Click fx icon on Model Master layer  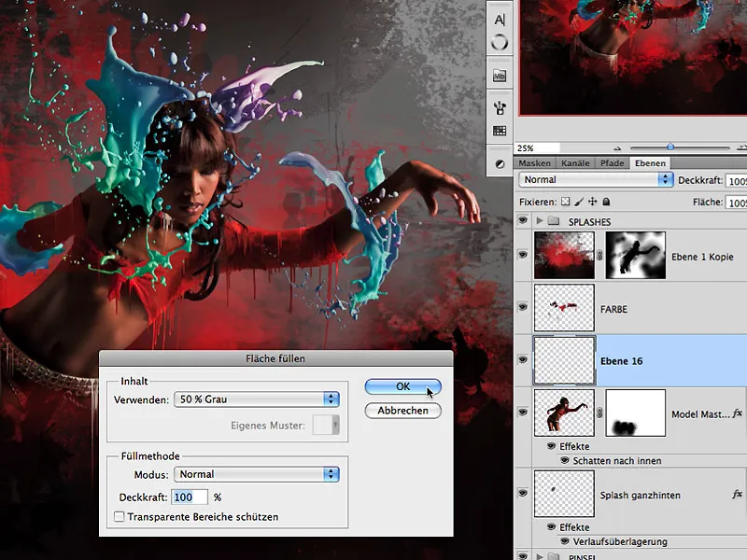click(x=737, y=413)
